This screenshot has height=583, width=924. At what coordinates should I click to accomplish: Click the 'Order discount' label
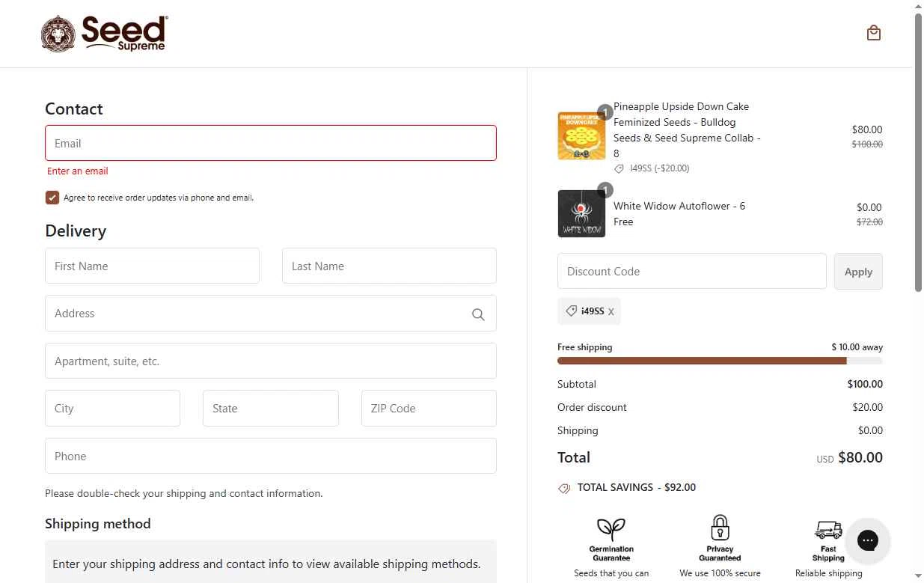(x=592, y=407)
